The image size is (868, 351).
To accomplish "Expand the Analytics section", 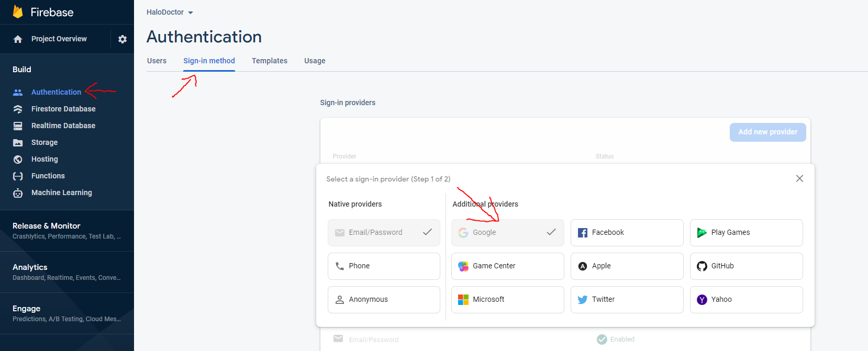I will click(66, 272).
